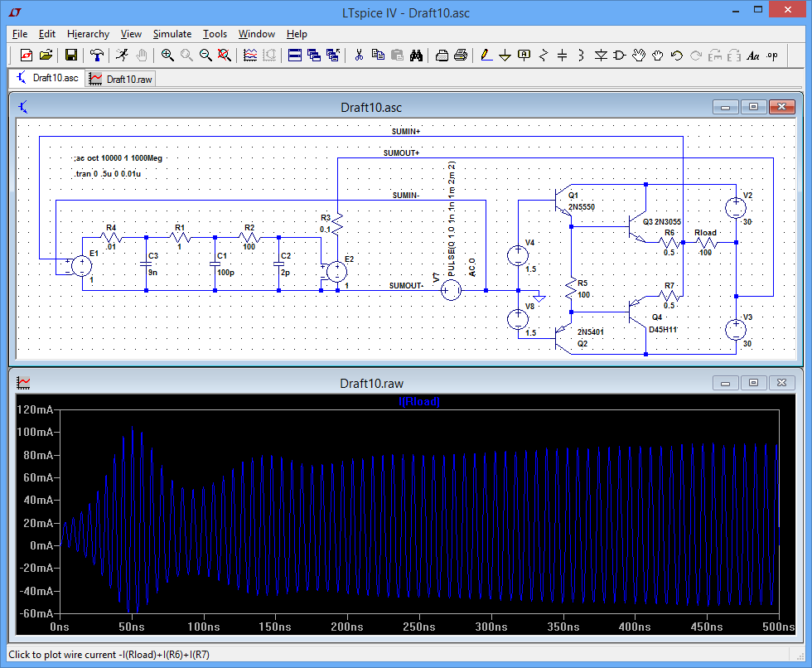The image size is (812, 668).
Task: Select the Label Net tool
Action: tap(524, 55)
